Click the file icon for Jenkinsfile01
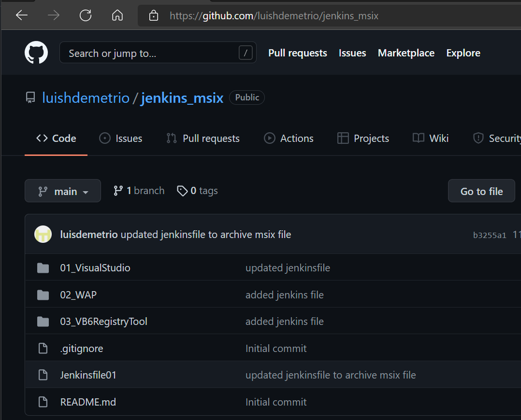Viewport: 521px width, 420px height. pyautogui.click(x=43, y=375)
